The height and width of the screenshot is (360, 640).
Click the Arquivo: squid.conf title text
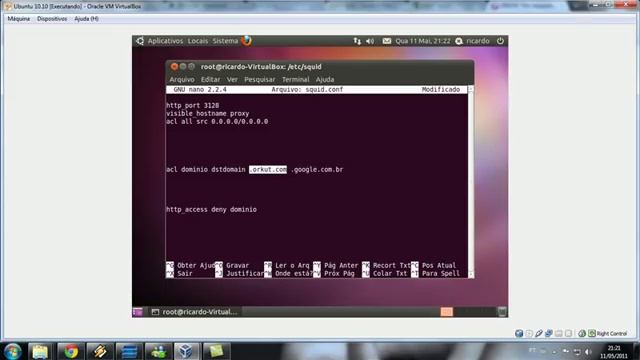pyautogui.click(x=307, y=89)
